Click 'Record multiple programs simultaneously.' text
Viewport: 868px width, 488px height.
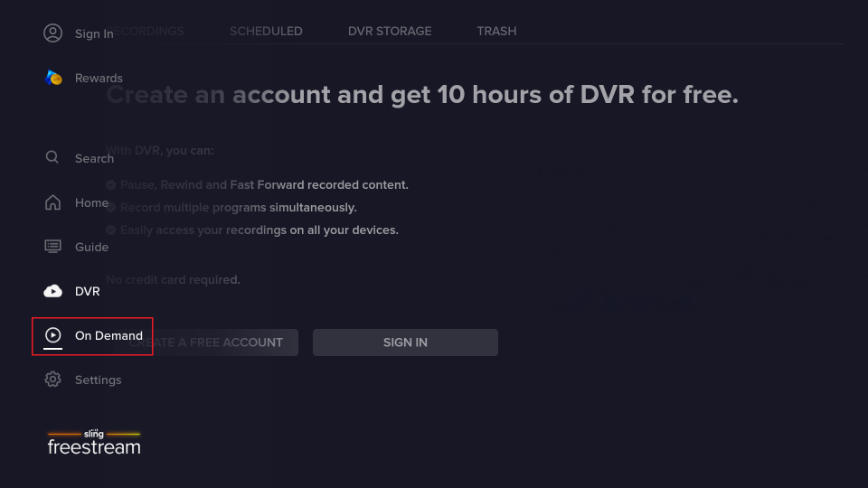click(239, 208)
